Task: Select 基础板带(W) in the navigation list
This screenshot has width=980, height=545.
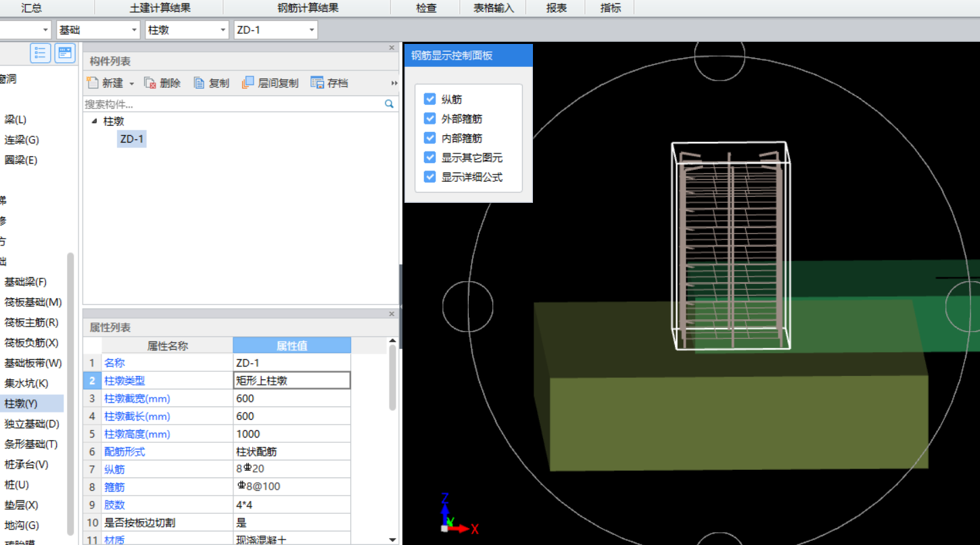Action: 32,363
